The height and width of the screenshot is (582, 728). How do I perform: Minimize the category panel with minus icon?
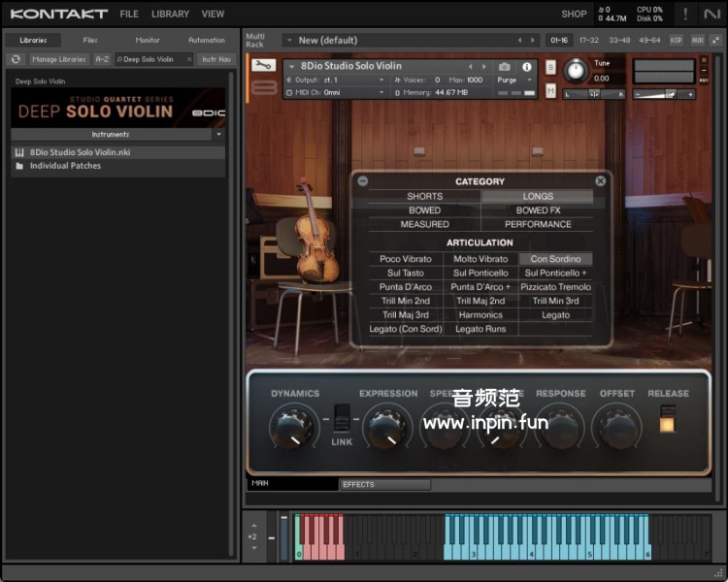pyautogui.click(x=362, y=180)
